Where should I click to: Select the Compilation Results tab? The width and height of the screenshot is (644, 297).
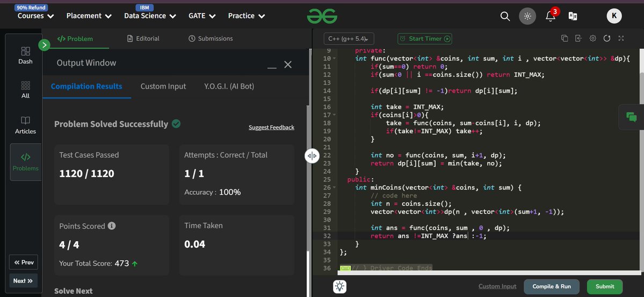tap(86, 86)
